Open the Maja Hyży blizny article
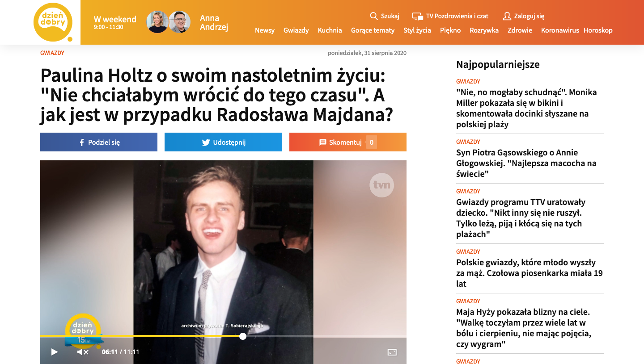 (x=524, y=328)
